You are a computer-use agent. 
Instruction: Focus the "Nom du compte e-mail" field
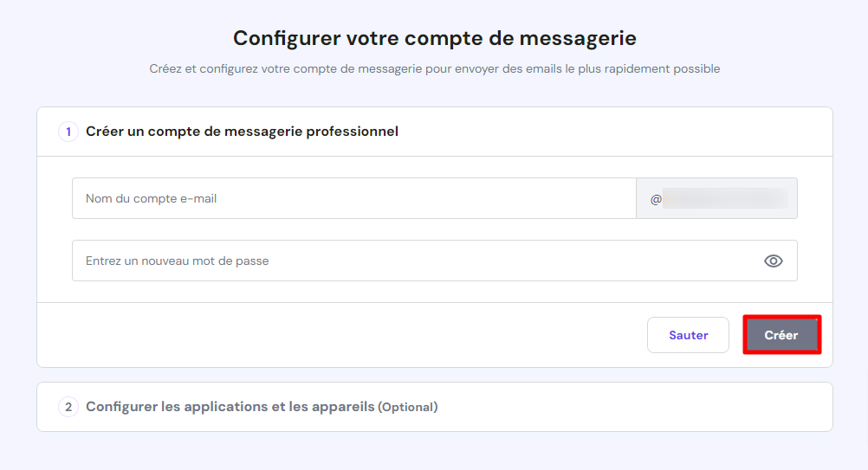click(x=353, y=198)
